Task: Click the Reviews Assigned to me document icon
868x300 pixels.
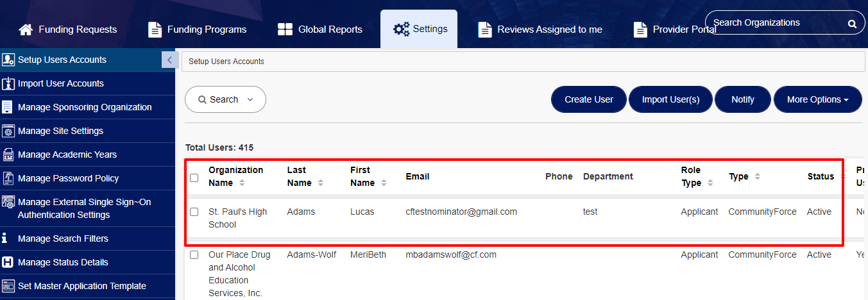Action: (486, 29)
